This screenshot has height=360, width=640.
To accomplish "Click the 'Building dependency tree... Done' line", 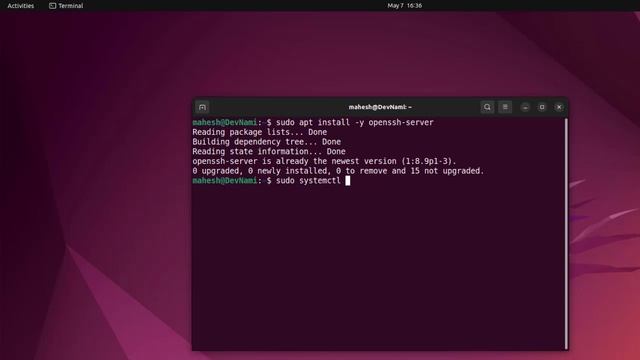I will coord(267,142).
